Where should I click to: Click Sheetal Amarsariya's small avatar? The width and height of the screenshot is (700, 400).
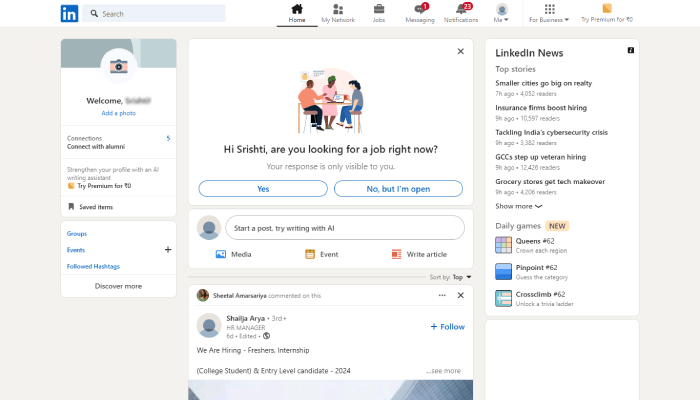coord(203,295)
